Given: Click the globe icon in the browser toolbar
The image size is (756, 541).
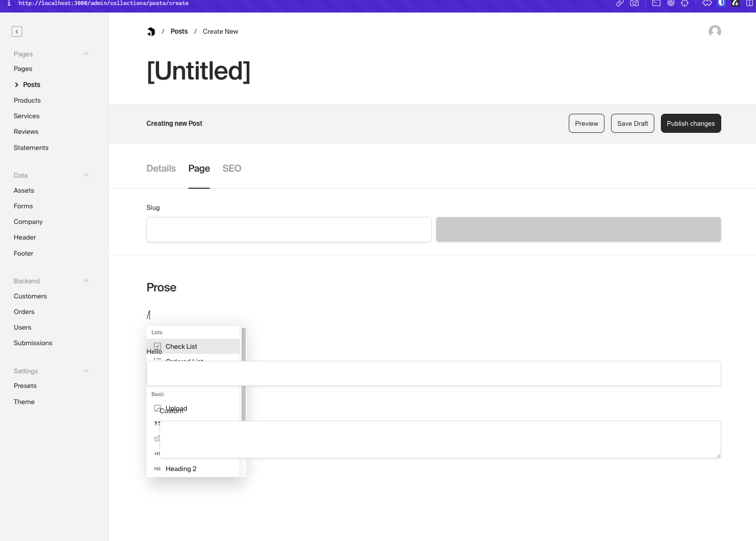Looking at the screenshot, I should 671,4.
